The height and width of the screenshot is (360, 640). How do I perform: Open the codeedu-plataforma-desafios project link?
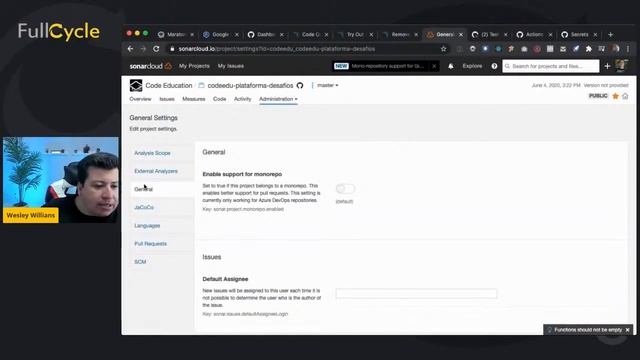tap(250, 86)
